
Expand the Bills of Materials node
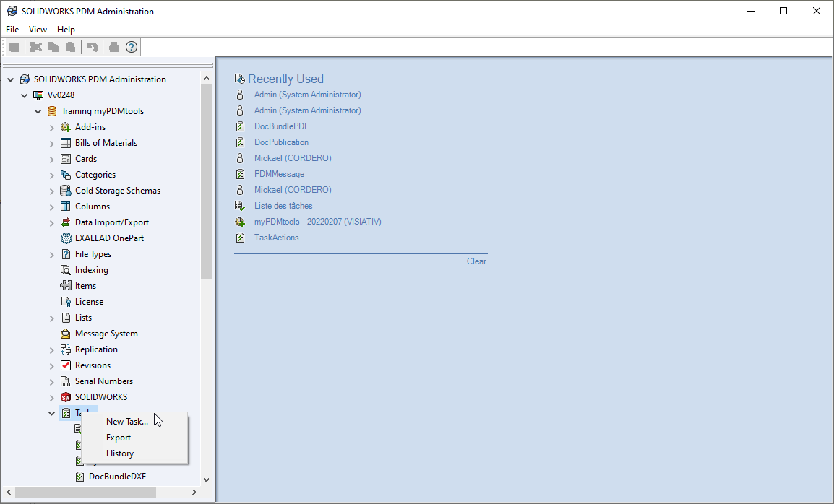point(52,143)
